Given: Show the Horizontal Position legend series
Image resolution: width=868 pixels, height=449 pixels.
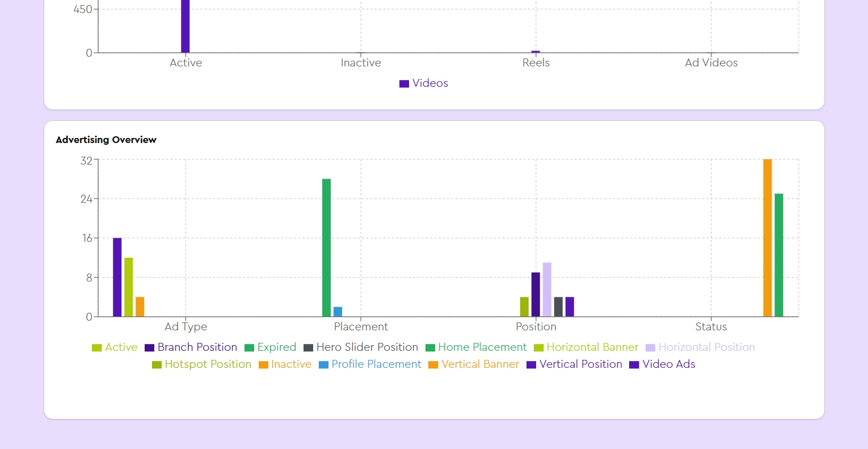Looking at the screenshot, I should [x=700, y=347].
